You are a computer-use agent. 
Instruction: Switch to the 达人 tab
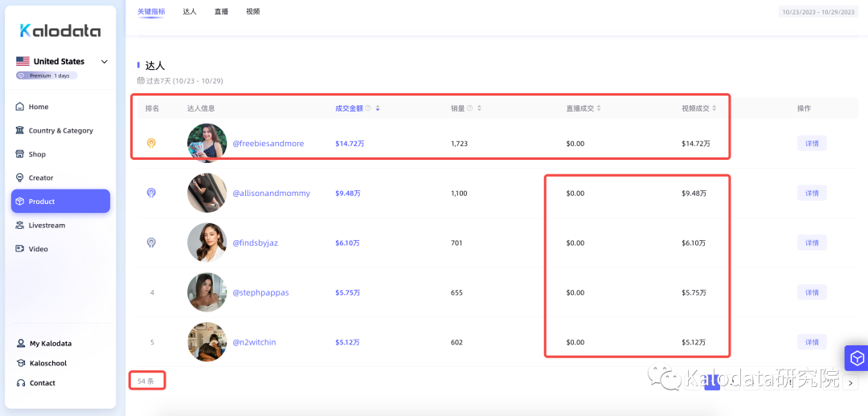[x=190, y=11]
